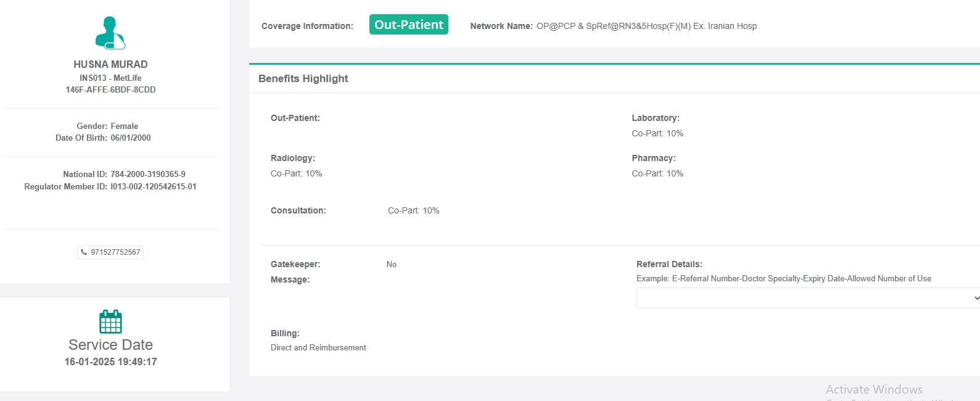Click the Service Date calendar icon
Viewport: 980px width, 401px height.
click(x=110, y=321)
